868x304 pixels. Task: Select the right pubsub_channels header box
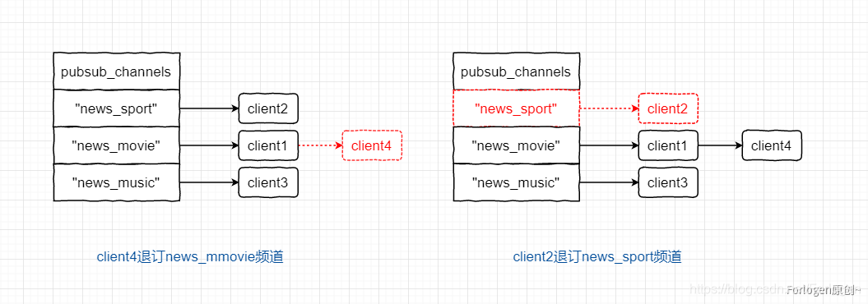coord(516,71)
